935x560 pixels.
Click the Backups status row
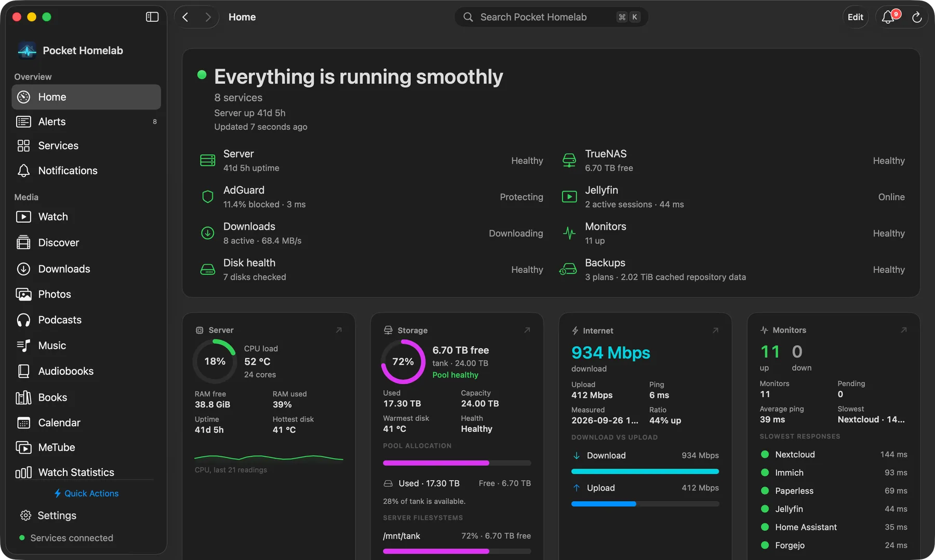(733, 270)
